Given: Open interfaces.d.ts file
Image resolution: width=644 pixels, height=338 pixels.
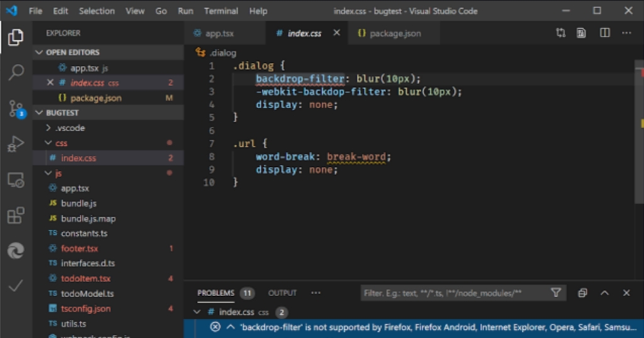Looking at the screenshot, I should click(x=108, y=263).
